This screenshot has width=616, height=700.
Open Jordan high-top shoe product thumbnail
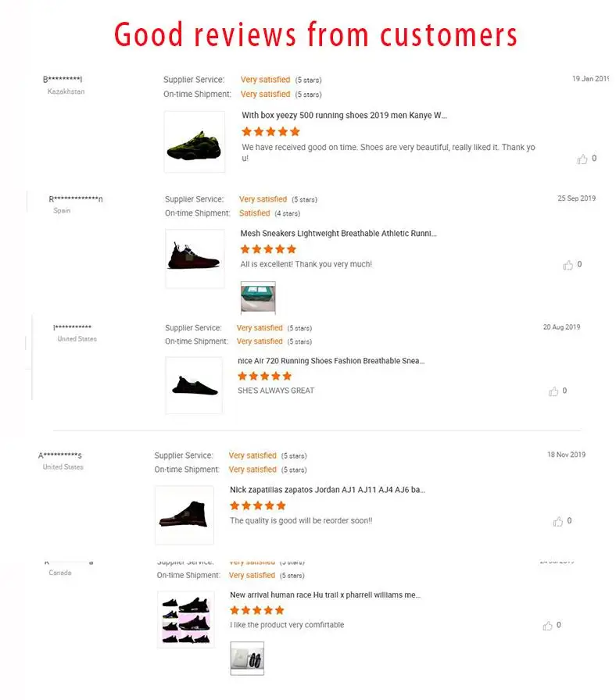tap(184, 515)
